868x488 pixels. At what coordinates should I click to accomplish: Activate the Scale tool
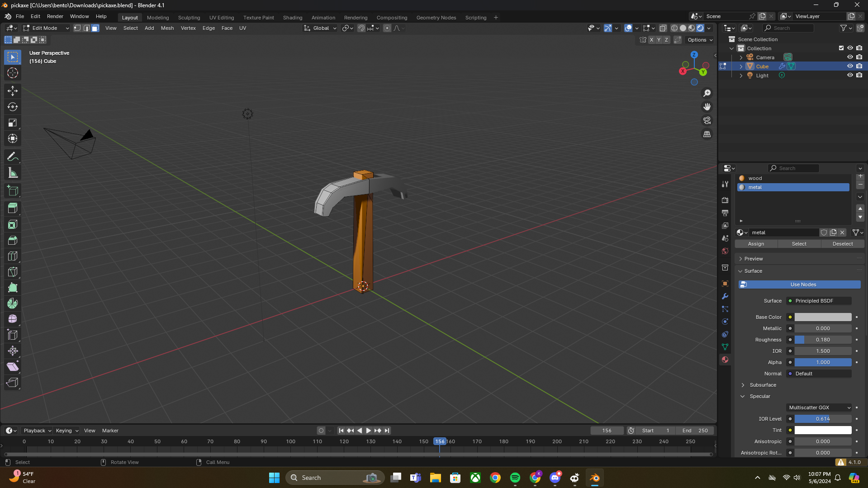click(x=13, y=123)
